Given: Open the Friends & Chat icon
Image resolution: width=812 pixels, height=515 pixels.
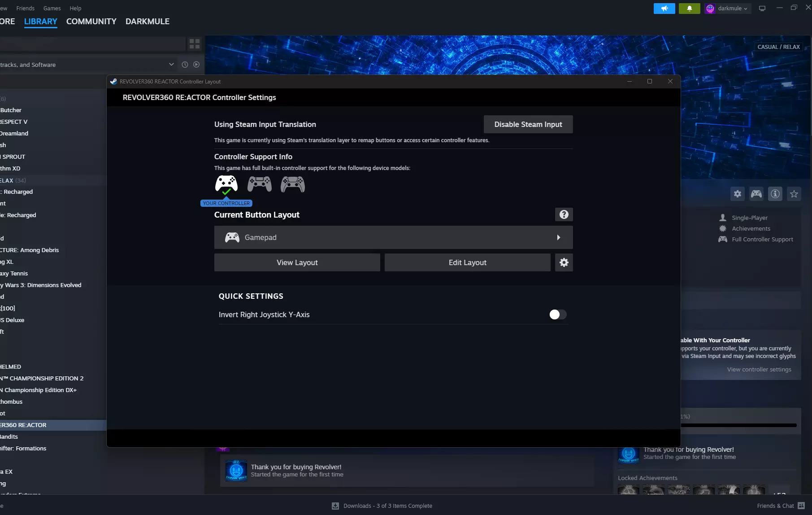Looking at the screenshot, I should (801, 506).
